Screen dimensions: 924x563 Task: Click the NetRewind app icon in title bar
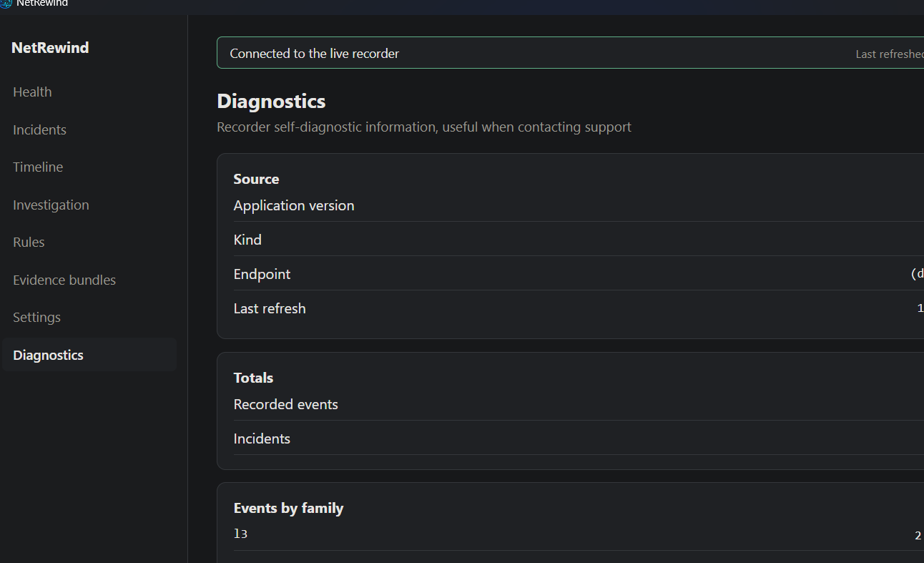click(x=6, y=4)
